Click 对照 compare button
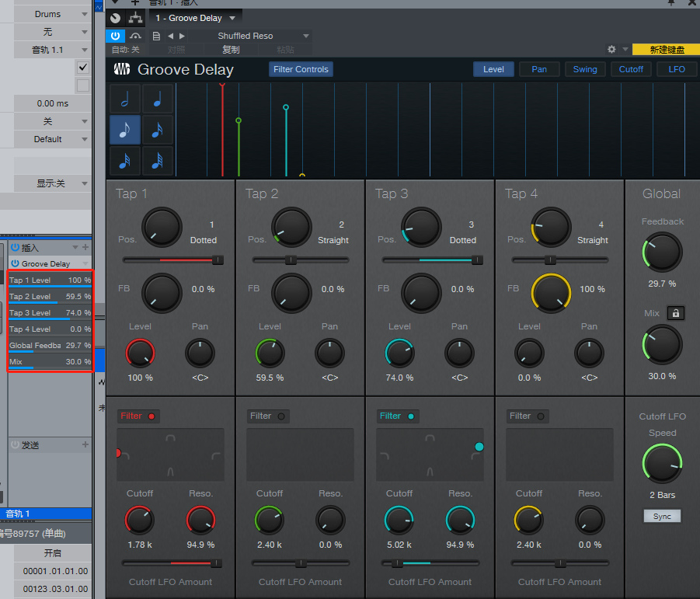The image size is (700, 599). coord(176,50)
